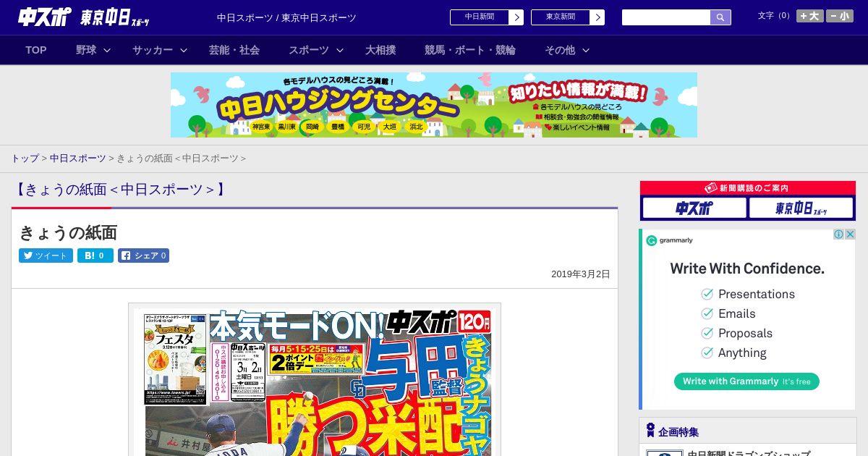Open today's newspaper front page image
This screenshot has width=868, height=456.
[315, 380]
